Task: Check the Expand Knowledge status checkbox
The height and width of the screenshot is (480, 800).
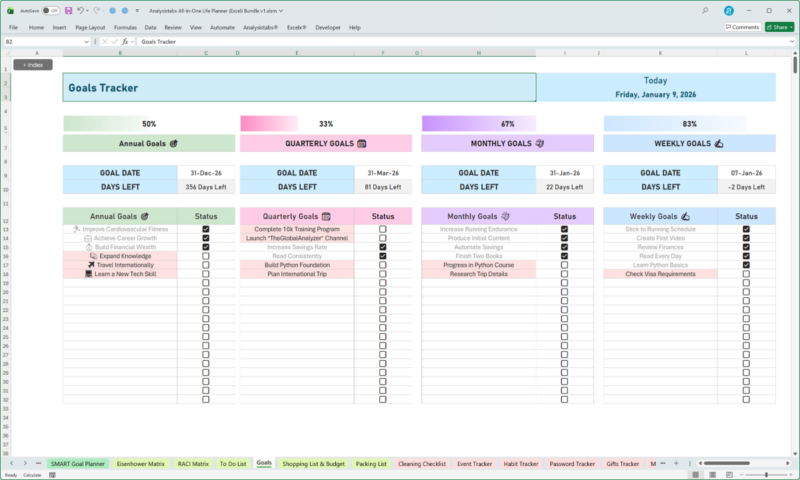Action: point(206,256)
